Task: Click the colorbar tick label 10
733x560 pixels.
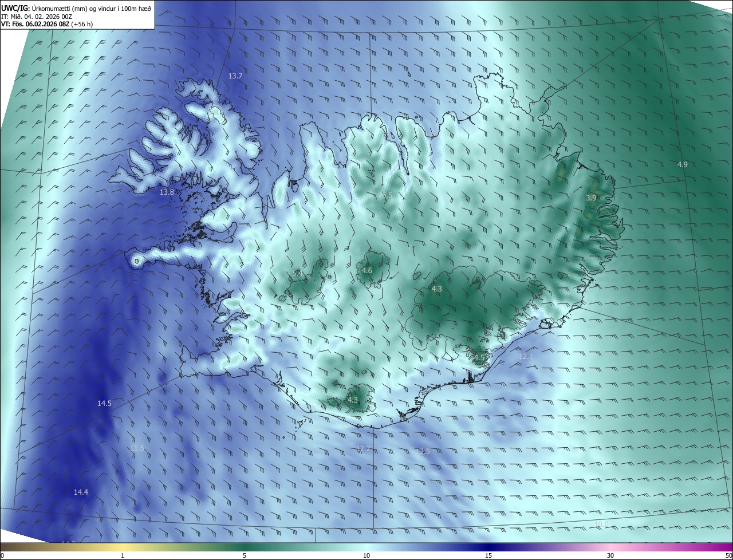Action: coord(366,555)
